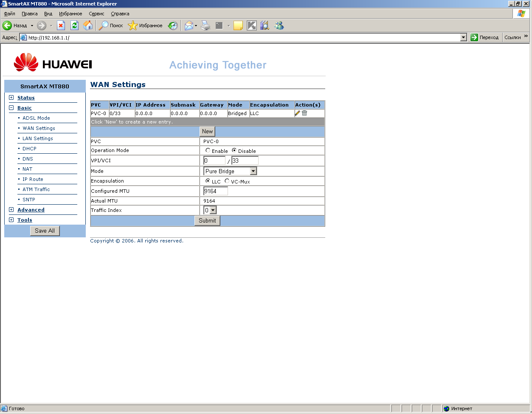
Task: Click the Print toolbar icon
Action: [x=205, y=25]
